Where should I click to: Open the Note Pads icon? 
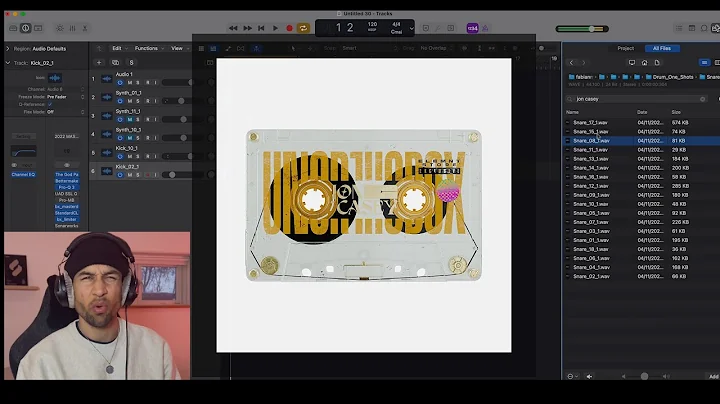[x=692, y=28]
